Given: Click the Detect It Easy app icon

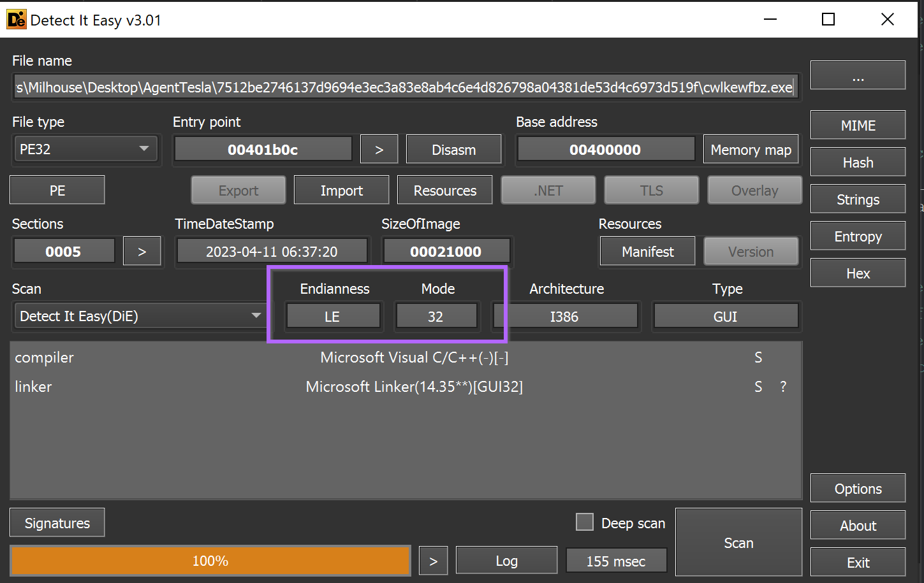Looking at the screenshot, I should [x=16, y=20].
